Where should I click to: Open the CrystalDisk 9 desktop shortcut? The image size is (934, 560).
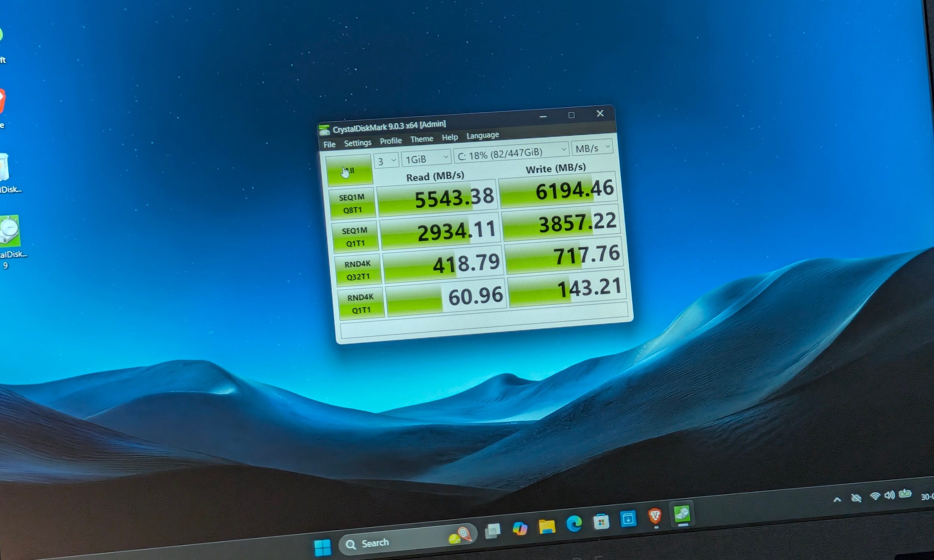coord(10,242)
